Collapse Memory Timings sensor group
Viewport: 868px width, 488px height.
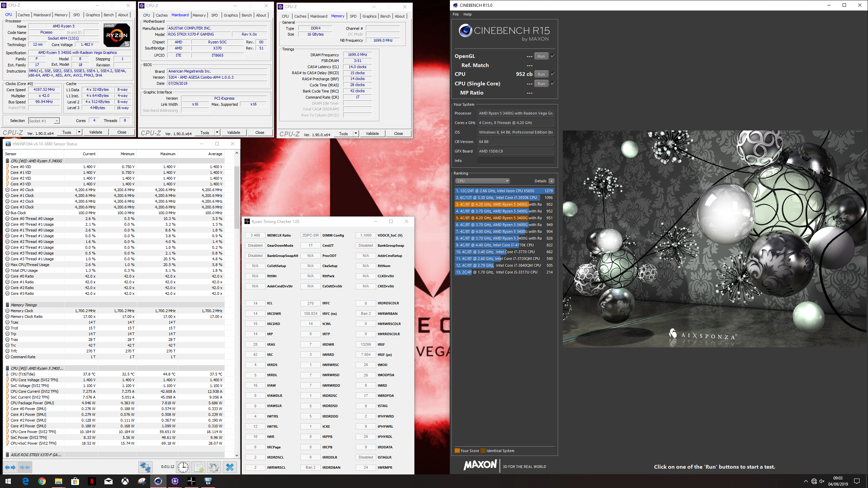(8, 305)
